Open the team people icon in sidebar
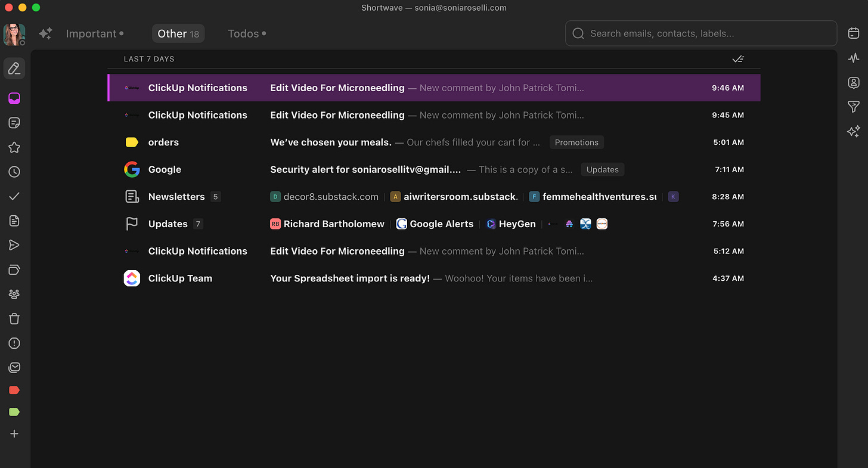This screenshot has width=868, height=468. pyautogui.click(x=14, y=294)
